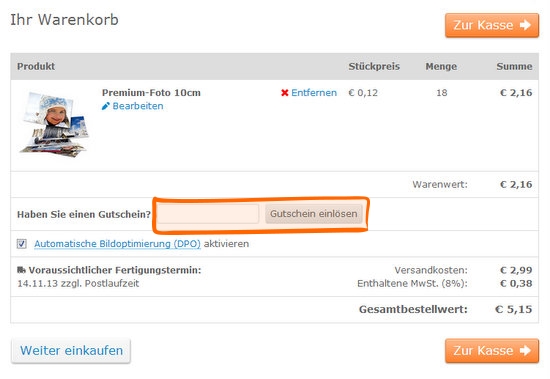The height and width of the screenshot is (379, 550).
Task: Click the Weiter einkaufen button
Action: point(71,351)
